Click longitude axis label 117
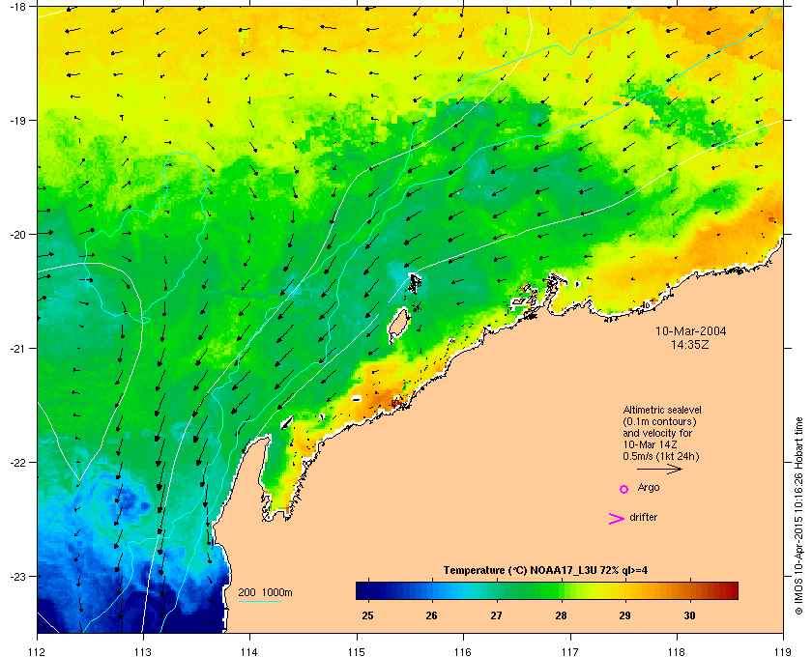This screenshot has height=657, width=812. 570,652
